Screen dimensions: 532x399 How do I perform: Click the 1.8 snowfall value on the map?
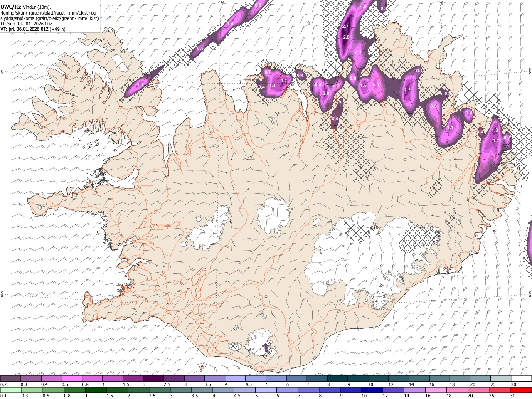click(x=495, y=131)
